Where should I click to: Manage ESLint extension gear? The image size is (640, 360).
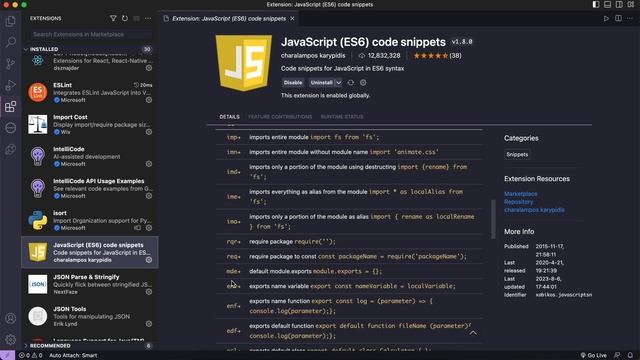(149, 100)
